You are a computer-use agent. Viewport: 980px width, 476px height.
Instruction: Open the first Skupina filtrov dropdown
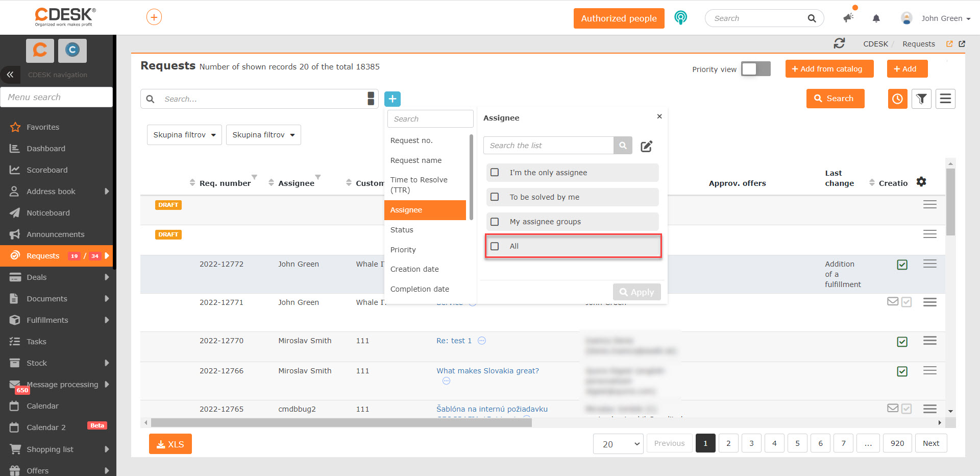[x=184, y=135]
